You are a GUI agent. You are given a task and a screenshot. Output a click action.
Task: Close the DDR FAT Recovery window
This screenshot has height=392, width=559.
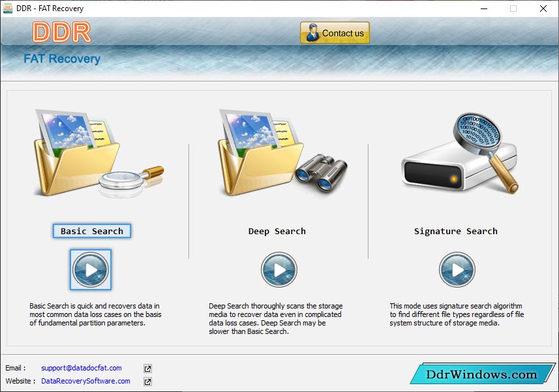[x=543, y=8]
